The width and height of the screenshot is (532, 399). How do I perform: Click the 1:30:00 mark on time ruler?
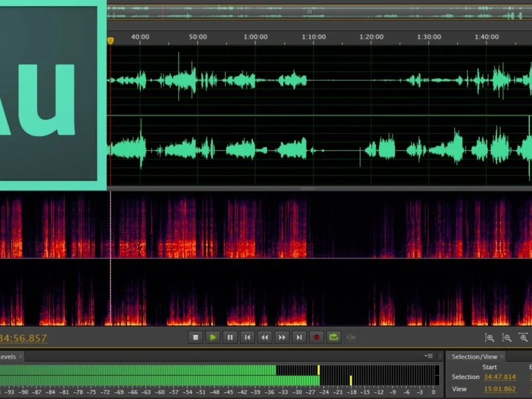coord(429,37)
